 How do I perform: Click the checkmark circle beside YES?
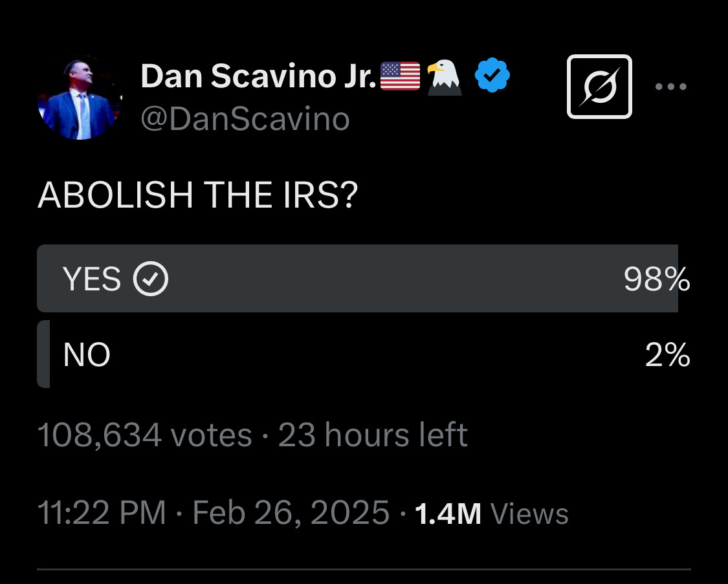(151, 279)
